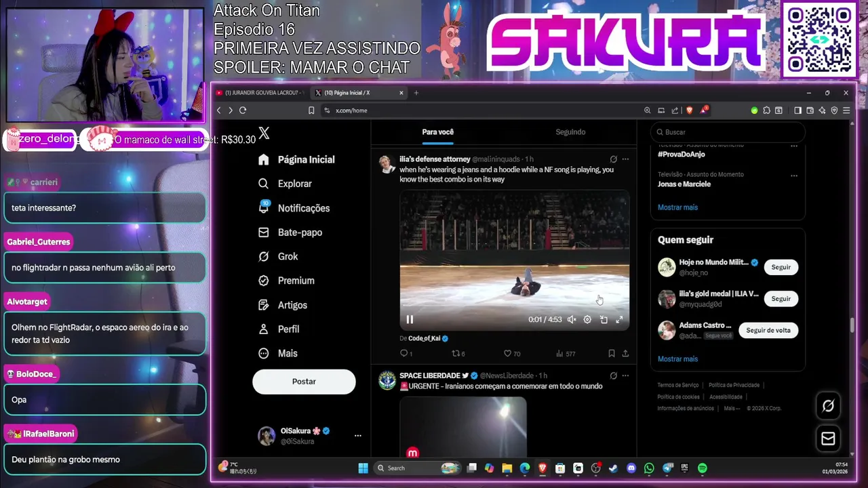This screenshot has width=868, height=488.
Task: Open Windows Start menu
Action: click(363, 468)
